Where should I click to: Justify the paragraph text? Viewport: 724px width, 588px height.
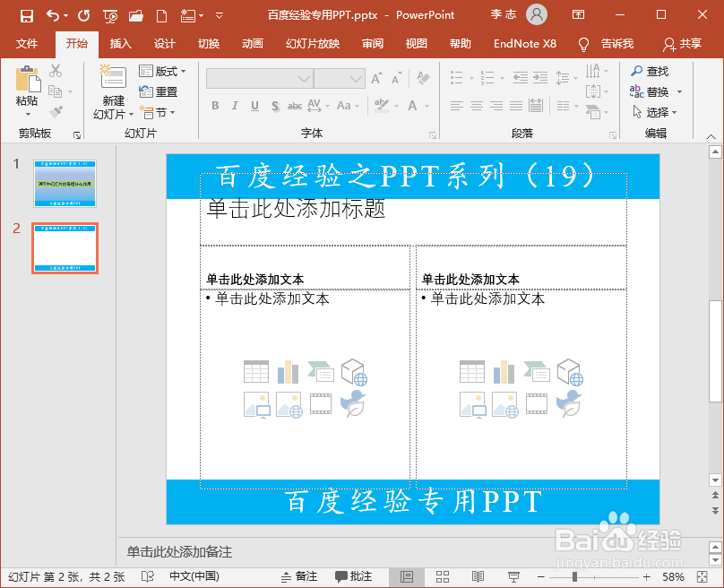516,106
